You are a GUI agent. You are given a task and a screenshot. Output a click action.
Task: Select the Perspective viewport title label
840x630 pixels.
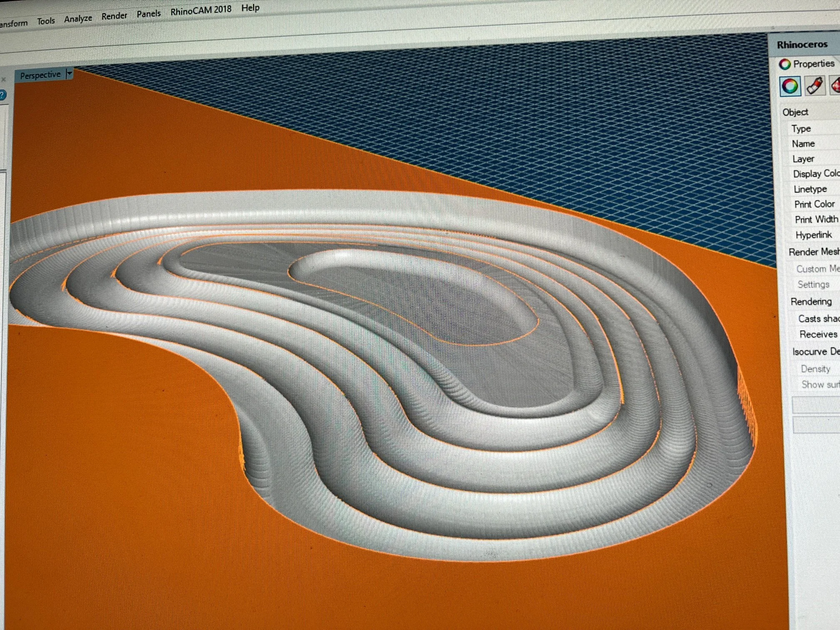click(x=40, y=75)
